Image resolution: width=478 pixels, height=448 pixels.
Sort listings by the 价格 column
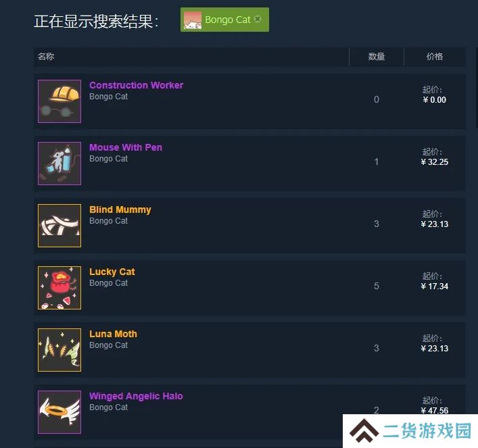[x=435, y=56]
